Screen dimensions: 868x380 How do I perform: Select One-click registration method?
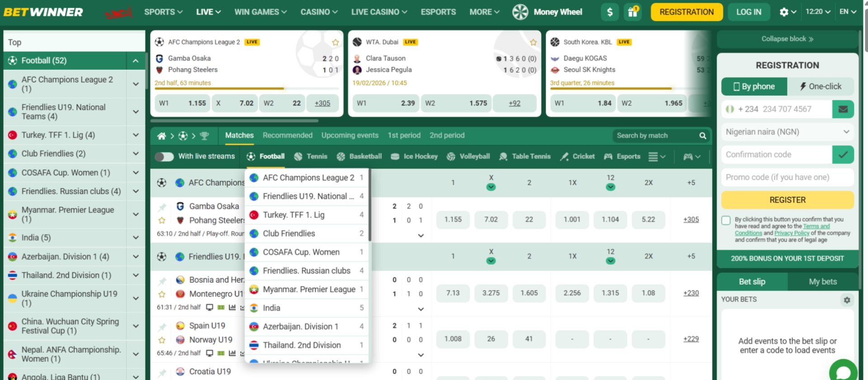[821, 86]
